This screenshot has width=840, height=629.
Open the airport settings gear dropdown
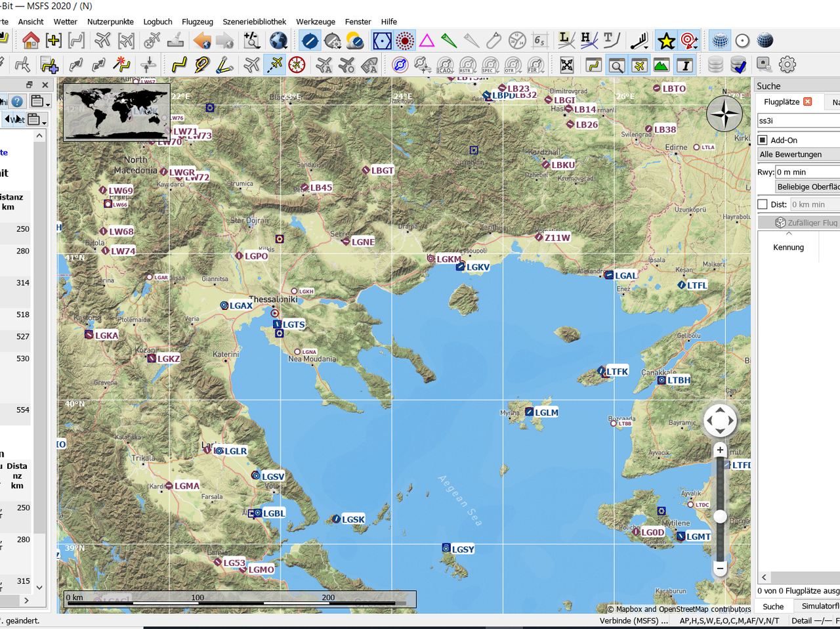(x=333, y=41)
